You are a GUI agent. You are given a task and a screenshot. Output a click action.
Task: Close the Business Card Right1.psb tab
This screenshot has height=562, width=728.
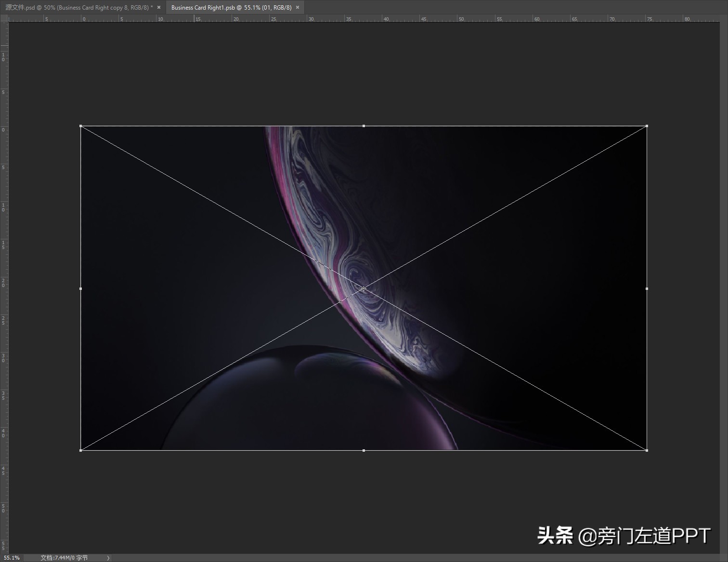point(298,7)
